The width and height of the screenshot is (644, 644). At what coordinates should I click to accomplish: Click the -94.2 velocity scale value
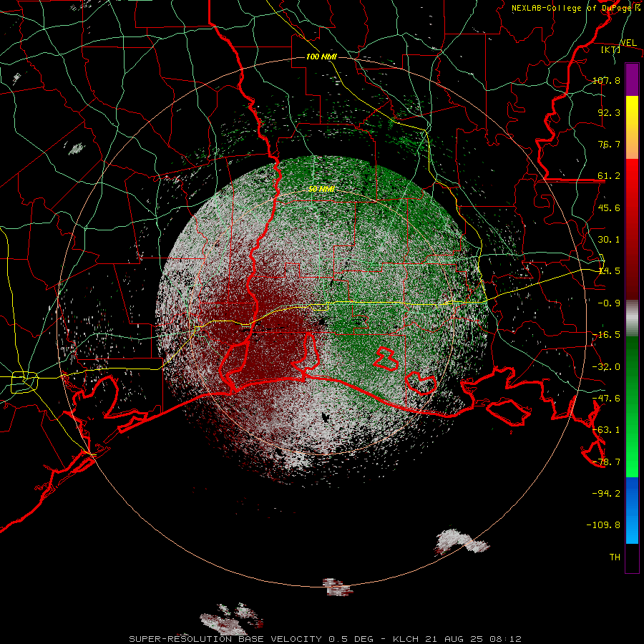pyautogui.click(x=606, y=493)
